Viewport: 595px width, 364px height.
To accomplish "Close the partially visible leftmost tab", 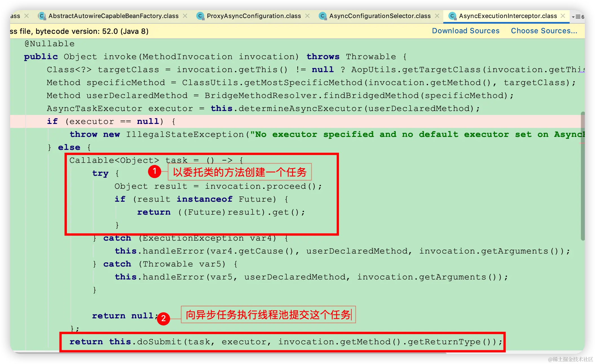I will point(27,16).
